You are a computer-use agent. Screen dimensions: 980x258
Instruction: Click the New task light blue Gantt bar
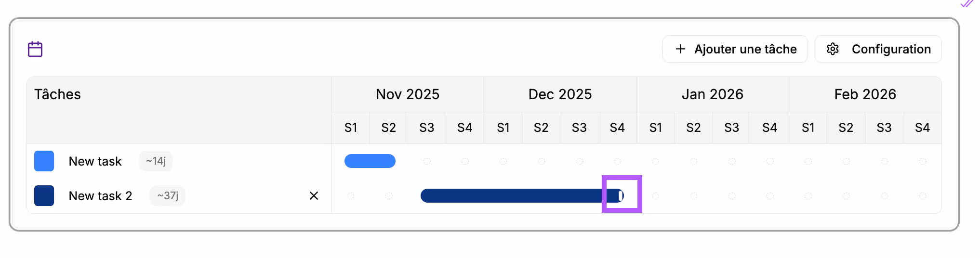tap(370, 161)
